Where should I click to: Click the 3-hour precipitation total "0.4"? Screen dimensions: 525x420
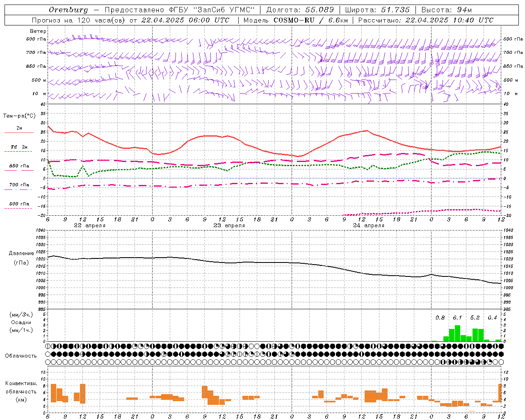pyautogui.click(x=492, y=318)
